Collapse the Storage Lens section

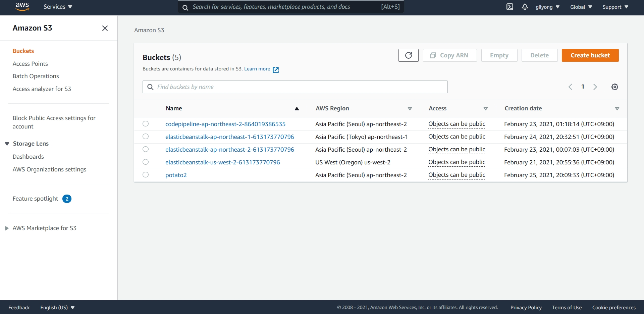pos(7,144)
